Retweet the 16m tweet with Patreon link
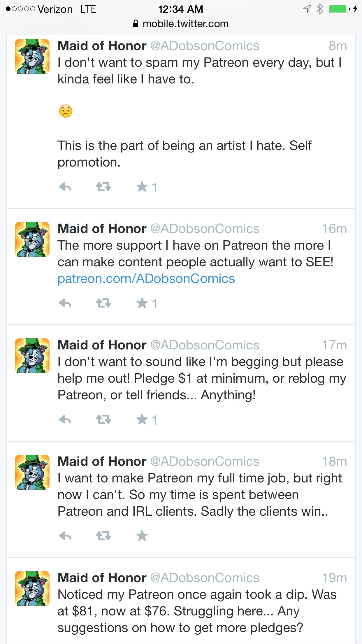This screenshot has height=644, width=362. 103,303
